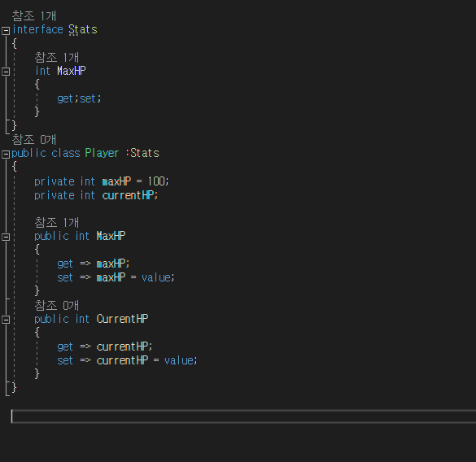Open the references link above interface Stats

pos(34,15)
